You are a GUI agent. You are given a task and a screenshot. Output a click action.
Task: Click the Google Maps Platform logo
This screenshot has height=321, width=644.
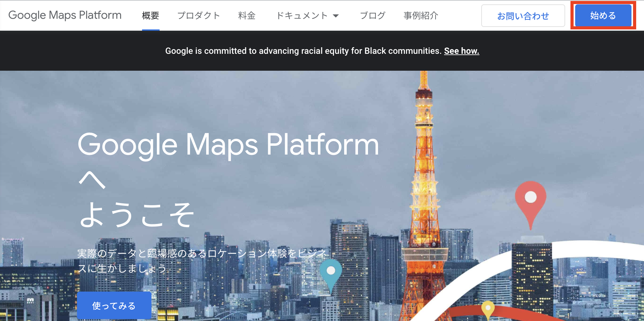65,15
